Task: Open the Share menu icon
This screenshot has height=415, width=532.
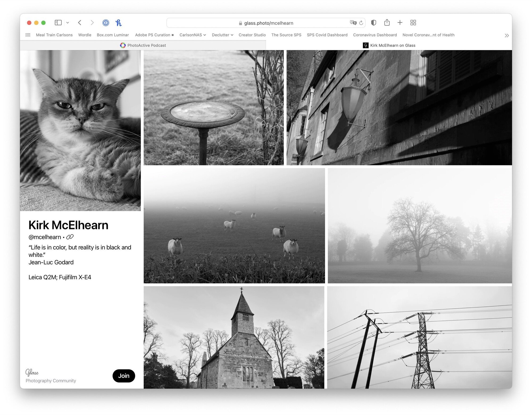Action: click(387, 23)
